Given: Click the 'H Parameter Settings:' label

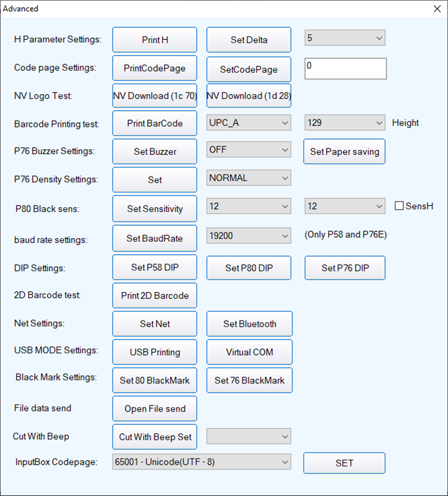Looking at the screenshot, I should pyautogui.click(x=58, y=39).
